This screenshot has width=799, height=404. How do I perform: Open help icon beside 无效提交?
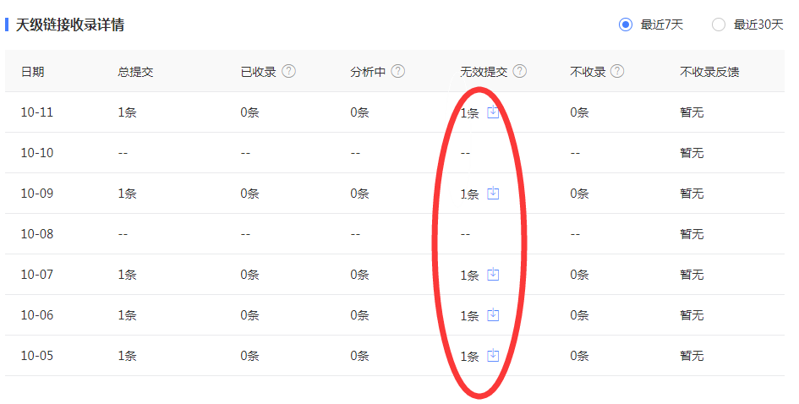(520, 71)
